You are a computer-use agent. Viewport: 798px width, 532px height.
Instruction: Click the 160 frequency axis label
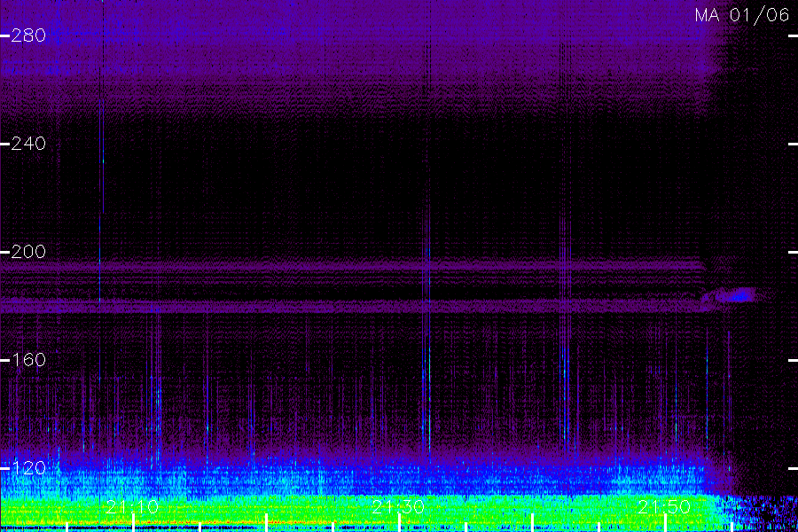click(28, 360)
